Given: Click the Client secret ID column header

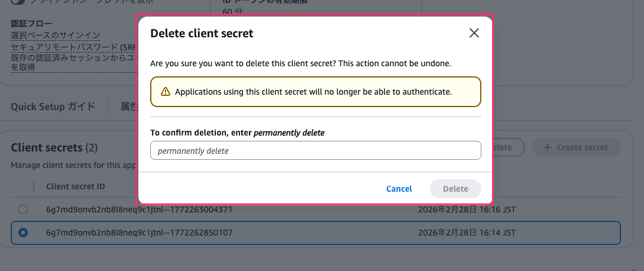Looking at the screenshot, I should click(76, 186).
